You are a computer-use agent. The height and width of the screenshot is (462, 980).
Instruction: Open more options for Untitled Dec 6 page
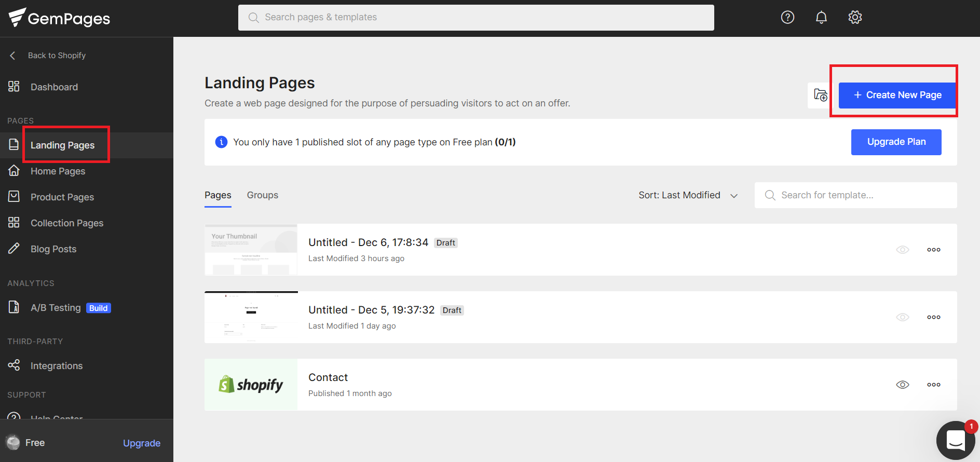(934, 250)
